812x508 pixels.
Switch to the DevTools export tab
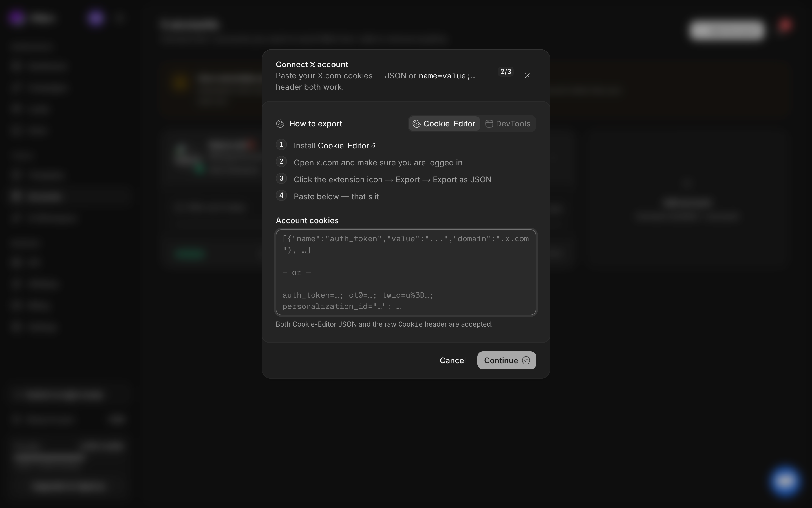pyautogui.click(x=508, y=124)
